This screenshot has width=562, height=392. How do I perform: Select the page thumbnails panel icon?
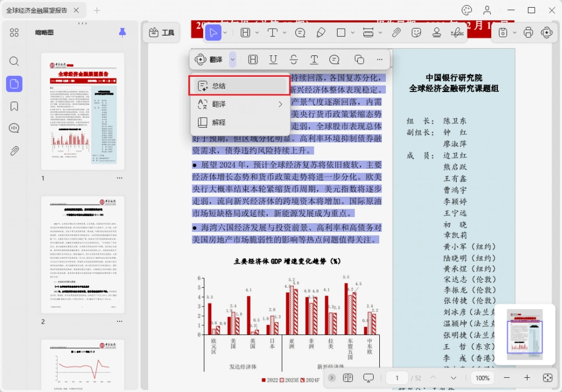pyautogui.click(x=14, y=84)
